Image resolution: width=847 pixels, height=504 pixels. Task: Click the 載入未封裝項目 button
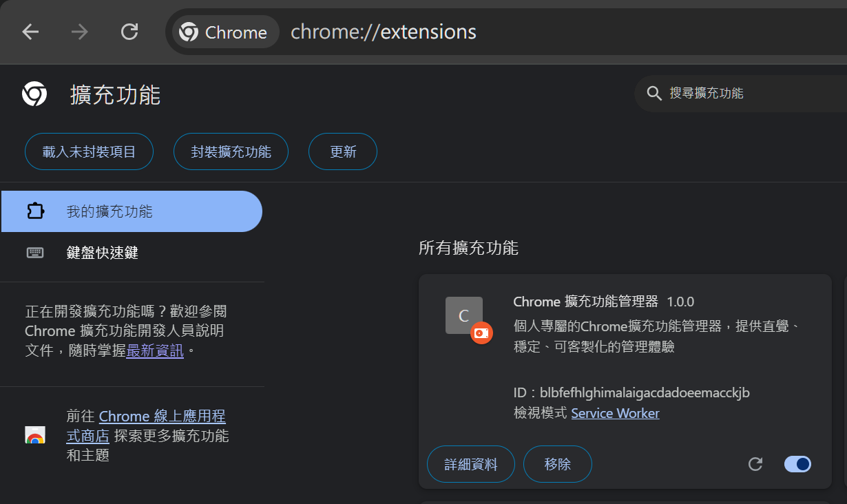tap(89, 151)
